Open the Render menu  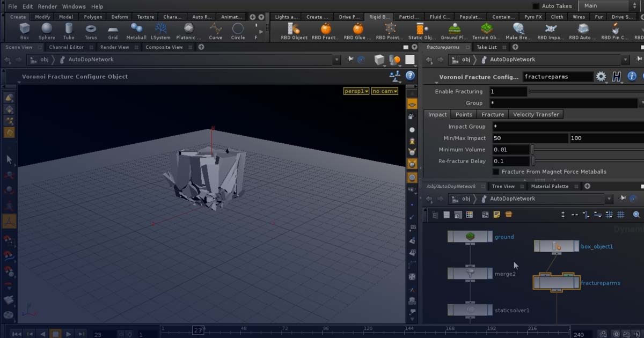tap(47, 6)
